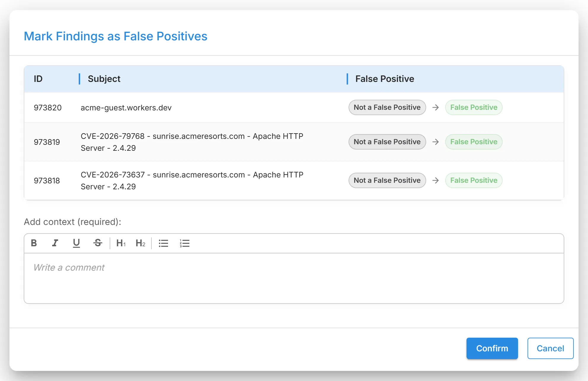Click Not a False Positive badge for 973819
588x381 pixels.
tap(387, 142)
